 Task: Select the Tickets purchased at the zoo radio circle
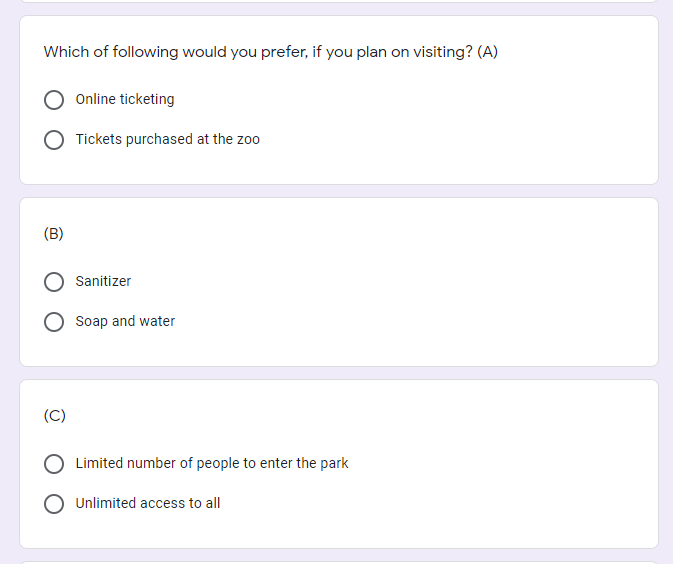[x=54, y=140]
